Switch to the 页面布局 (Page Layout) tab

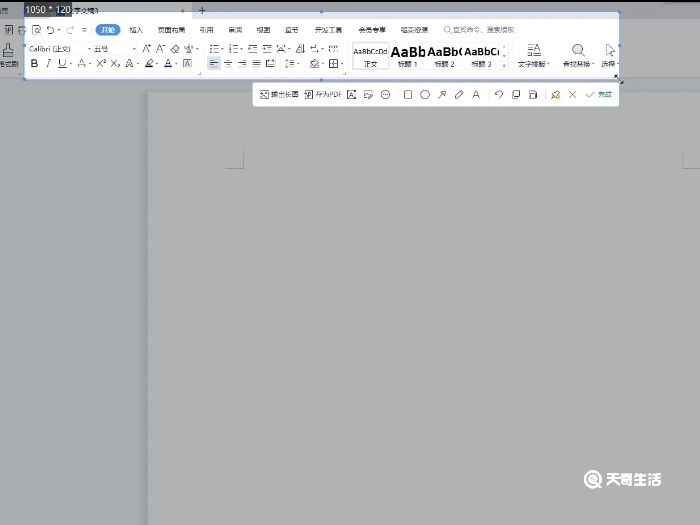pyautogui.click(x=171, y=30)
